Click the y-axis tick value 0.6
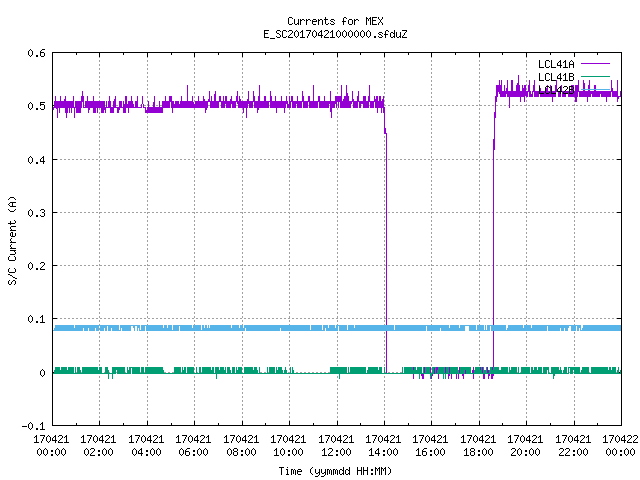The width and height of the screenshot is (640, 480). (x=36, y=53)
